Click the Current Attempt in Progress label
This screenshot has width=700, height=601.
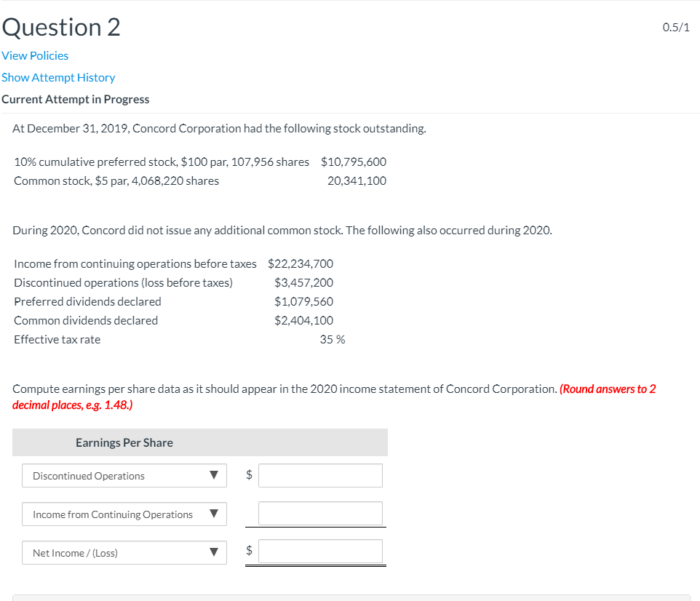point(76,99)
